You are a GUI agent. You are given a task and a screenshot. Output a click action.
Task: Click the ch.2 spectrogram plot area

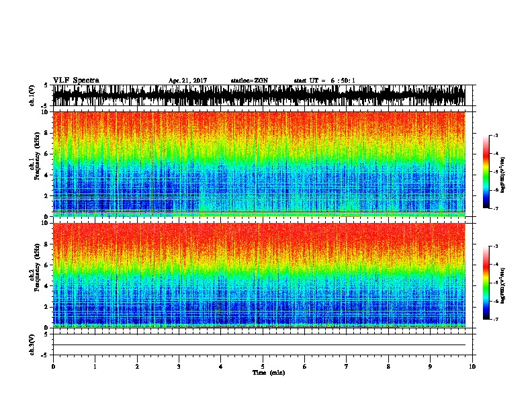click(259, 275)
